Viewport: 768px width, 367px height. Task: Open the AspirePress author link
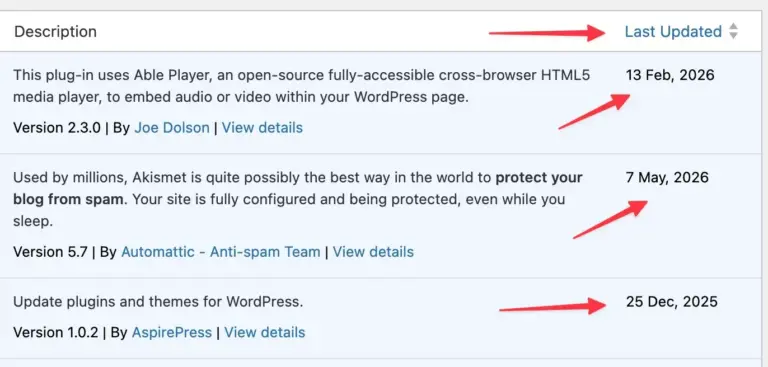tap(172, 332)
